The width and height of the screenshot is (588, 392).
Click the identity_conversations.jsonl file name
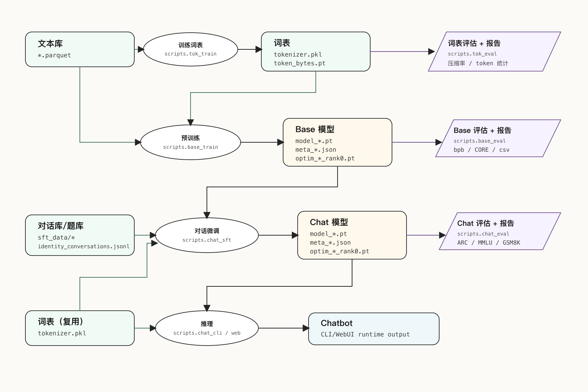pos(83,246)
